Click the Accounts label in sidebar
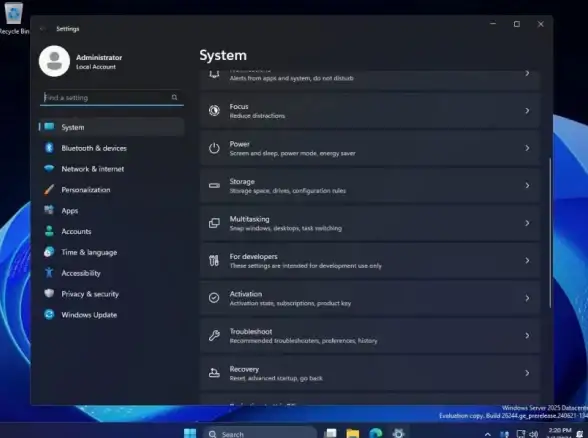This screenshot has width=588, height=438. 76,231
